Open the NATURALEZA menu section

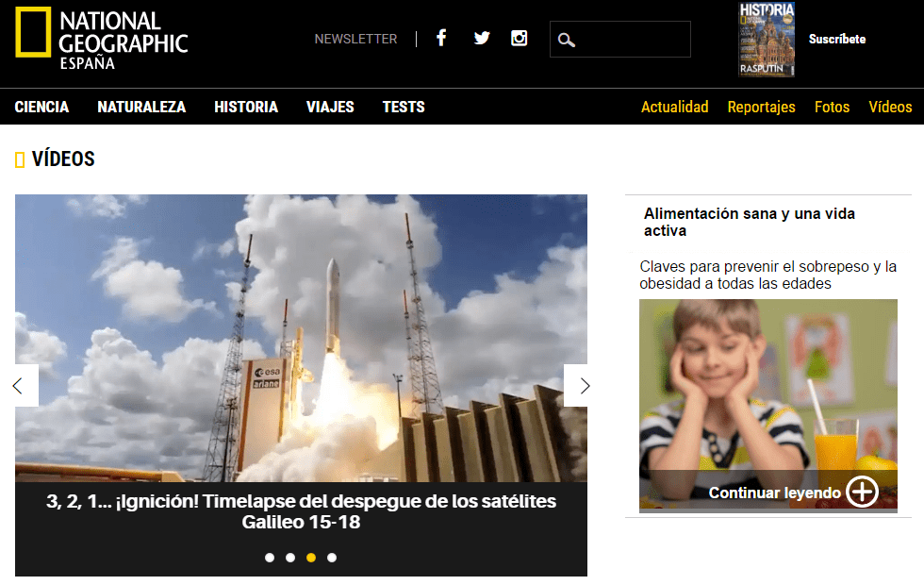pyautogui.click(x=141, y=107)
